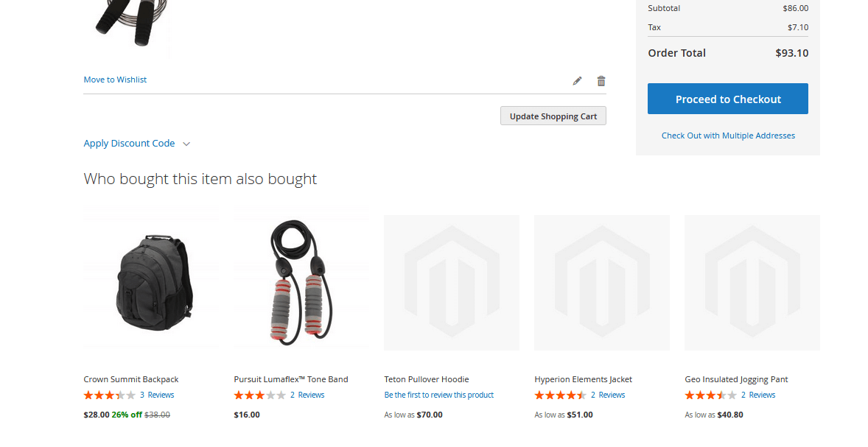Open the Pursuit Lumaflex Tone Band image

click(x=301, y=282)
